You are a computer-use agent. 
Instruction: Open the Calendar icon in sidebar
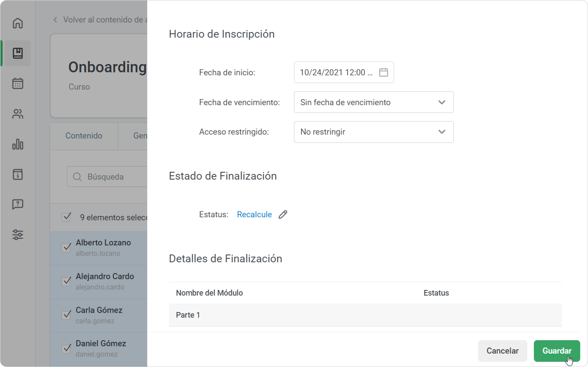(18, 83)
